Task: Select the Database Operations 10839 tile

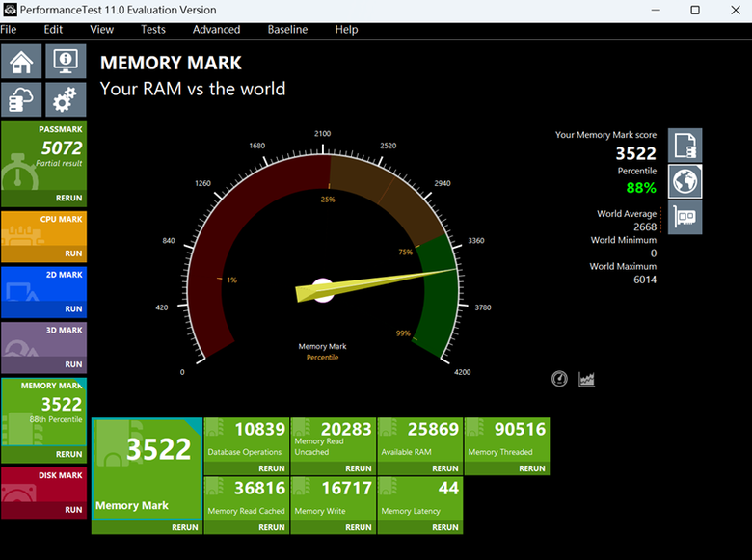Action: coord(247,440)
